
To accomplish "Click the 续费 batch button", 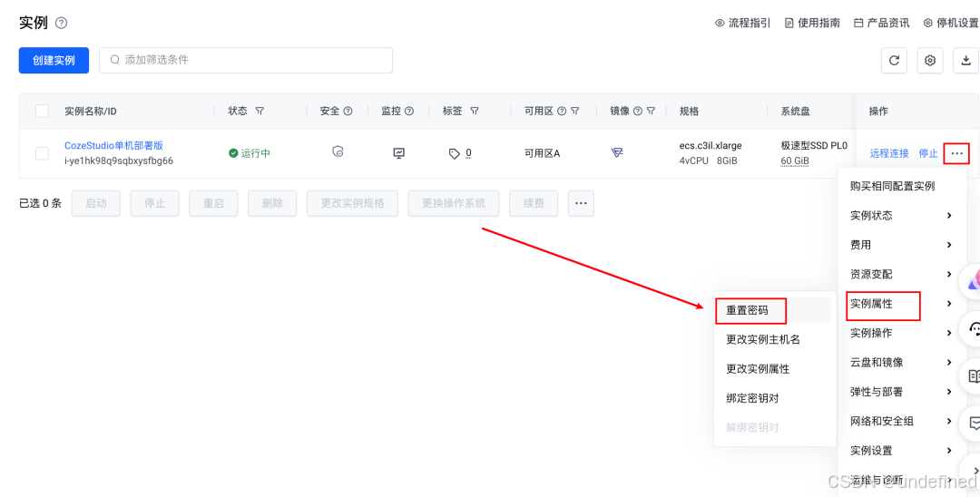I will coord(534,203).
